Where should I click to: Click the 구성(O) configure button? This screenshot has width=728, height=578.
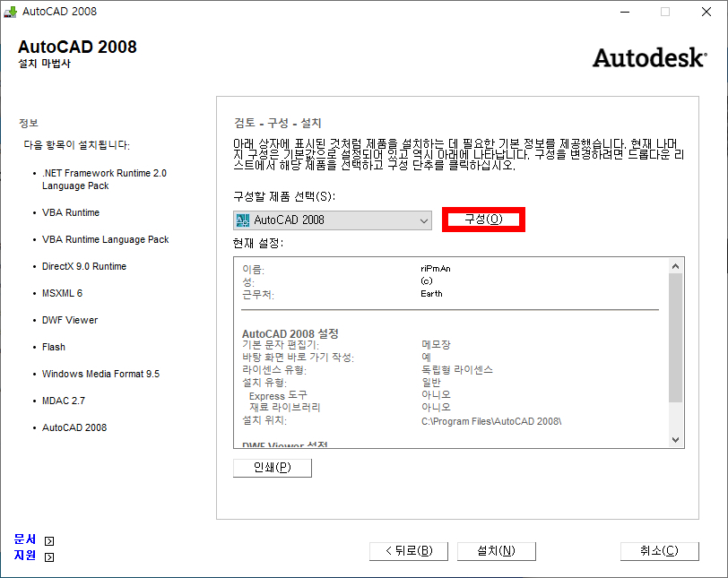pos(483,220)
